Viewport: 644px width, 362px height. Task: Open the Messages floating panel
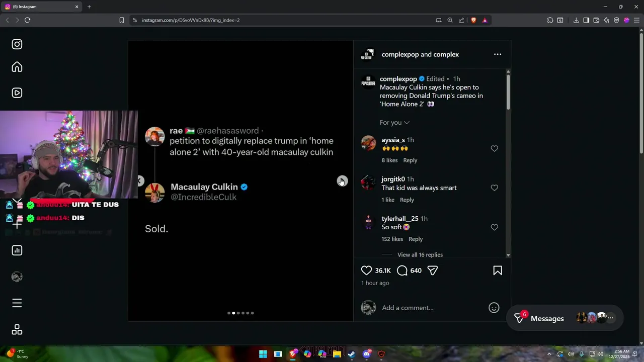point(565,318)
